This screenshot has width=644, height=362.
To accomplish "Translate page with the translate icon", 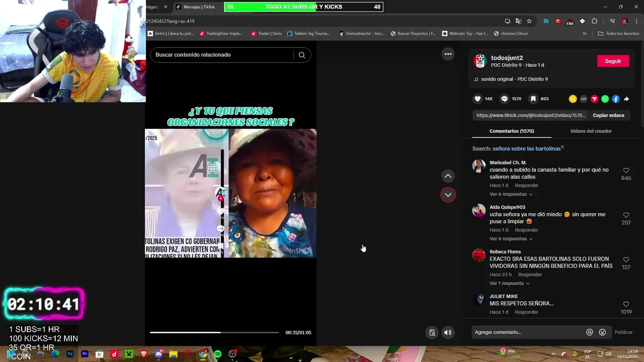I will [518, 21].
